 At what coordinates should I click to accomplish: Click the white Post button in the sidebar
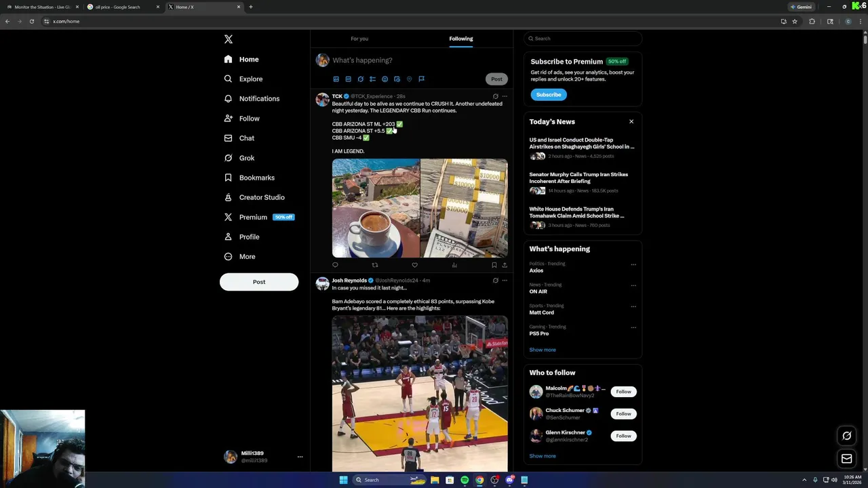259,282
